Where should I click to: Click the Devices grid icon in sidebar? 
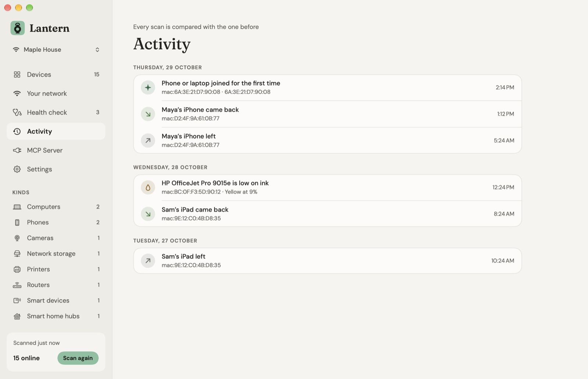click(x=17, y=75)
